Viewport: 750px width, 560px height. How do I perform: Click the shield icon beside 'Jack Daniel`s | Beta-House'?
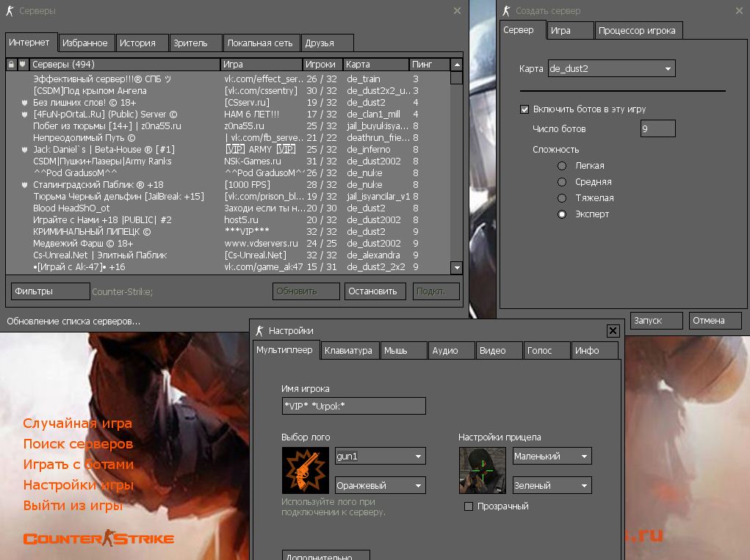pos(24,150)
